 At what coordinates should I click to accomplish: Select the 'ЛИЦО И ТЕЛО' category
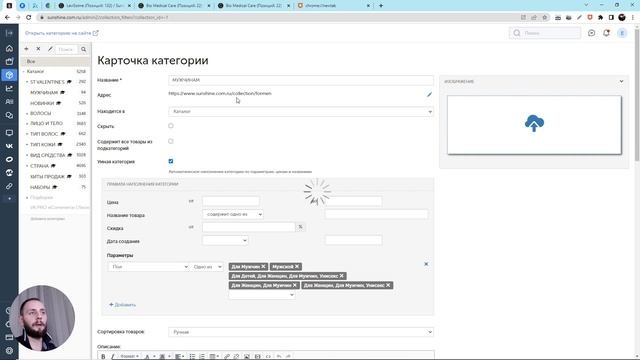tap(46, 123)
